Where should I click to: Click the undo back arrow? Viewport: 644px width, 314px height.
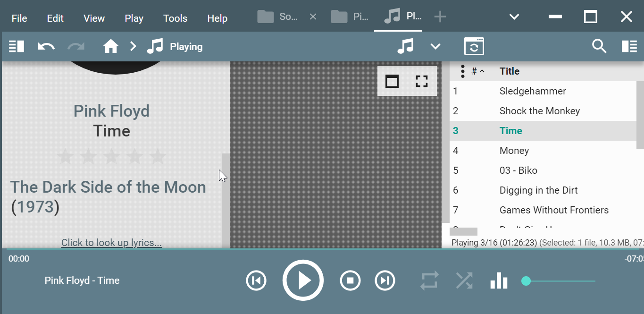[x=46, y=47]
